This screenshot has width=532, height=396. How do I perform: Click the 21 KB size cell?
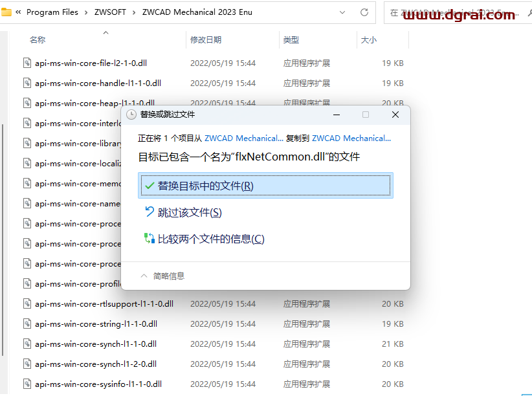point(393,344)
